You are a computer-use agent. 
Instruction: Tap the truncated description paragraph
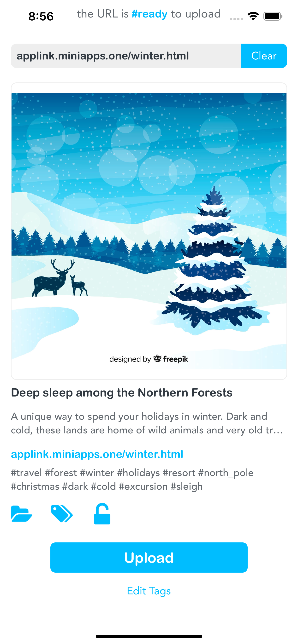pos(147,423)
